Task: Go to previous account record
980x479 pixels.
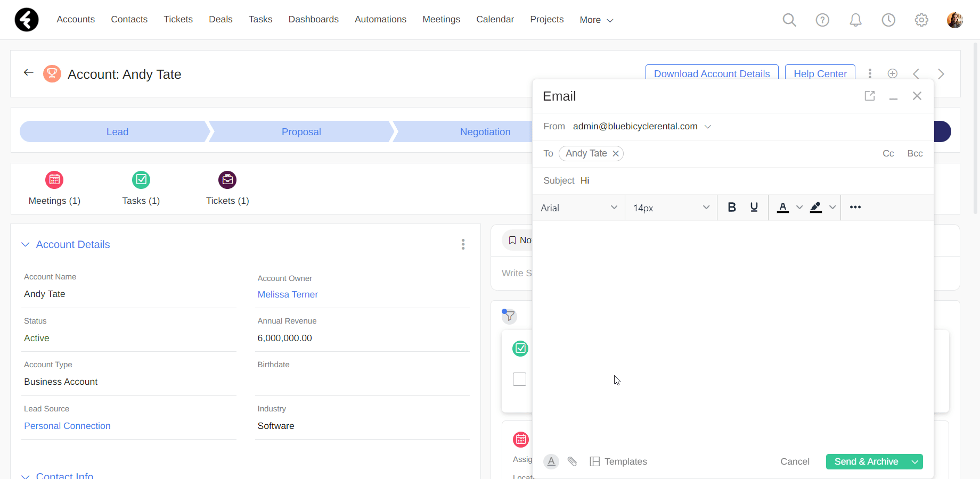Action: (x=916, y=73)
